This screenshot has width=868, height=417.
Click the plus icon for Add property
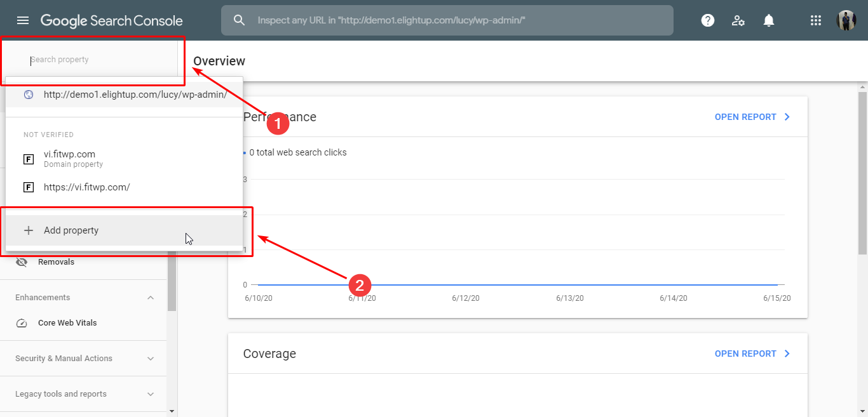pyautogui.click(x=28, y=230)
